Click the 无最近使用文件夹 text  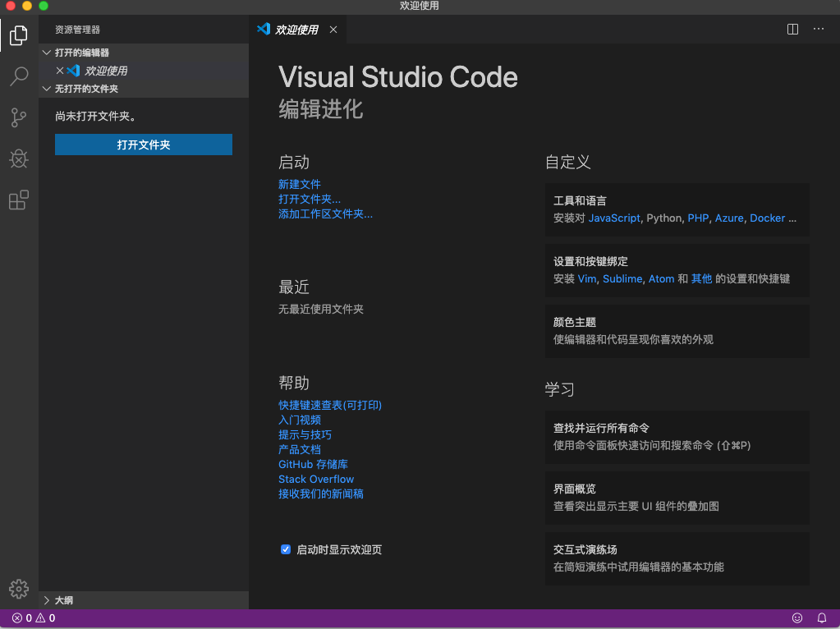321,309
